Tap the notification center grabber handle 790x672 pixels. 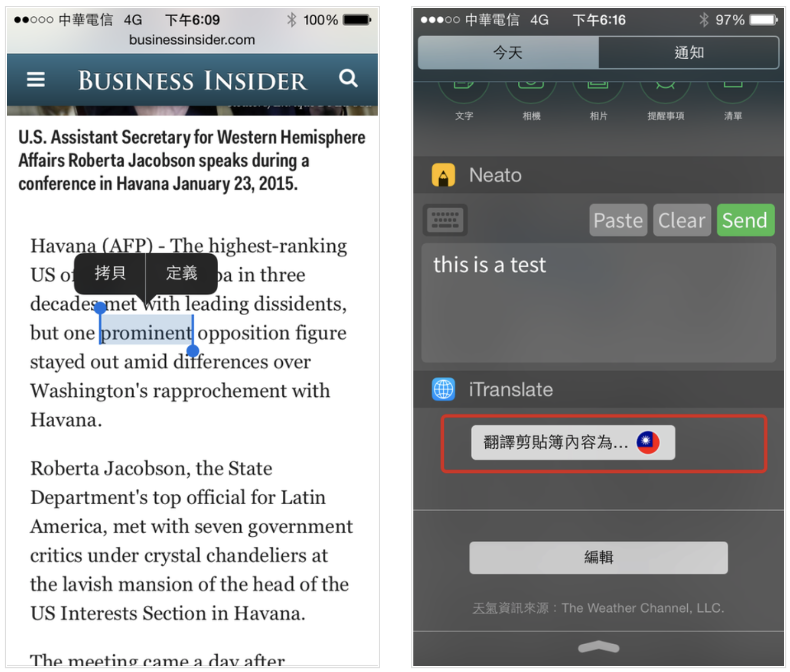point(599,647)
